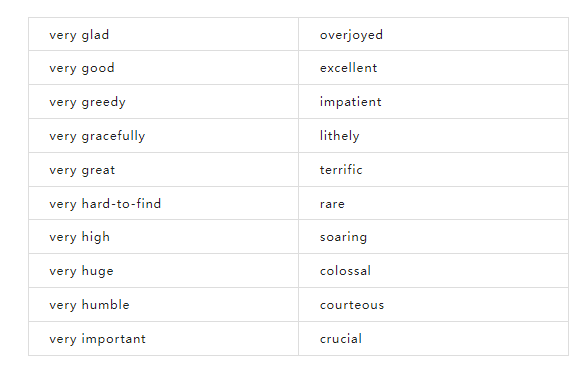
Task: Click the 'very important' cell
Action: coord(163,339)
